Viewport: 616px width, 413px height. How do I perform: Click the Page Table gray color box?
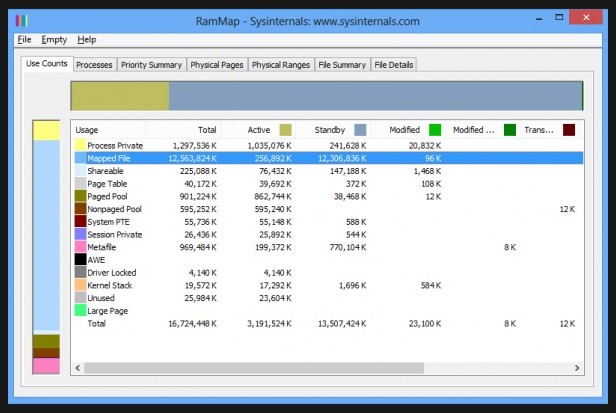[x=81, y=184]
